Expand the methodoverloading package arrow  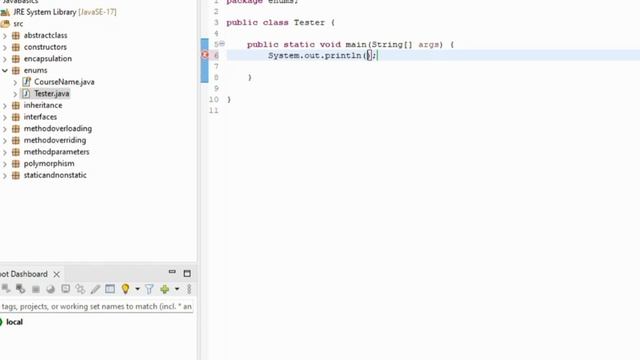coord(5,129)
